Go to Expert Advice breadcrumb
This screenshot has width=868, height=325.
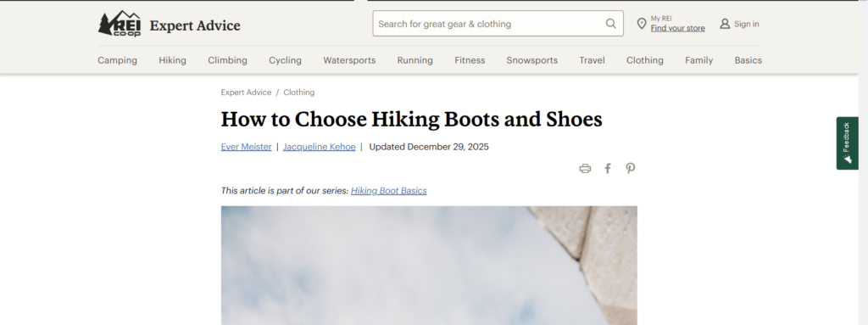pos(246,92)
